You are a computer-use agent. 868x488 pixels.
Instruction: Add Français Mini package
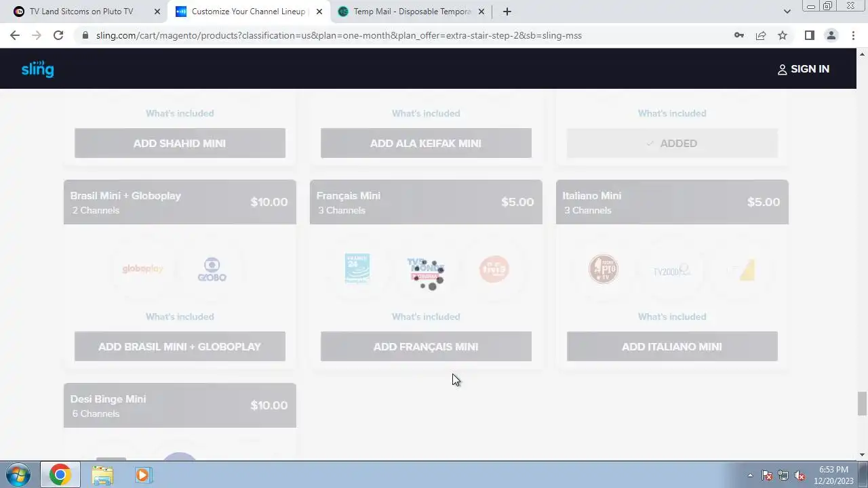pos(426,346)
